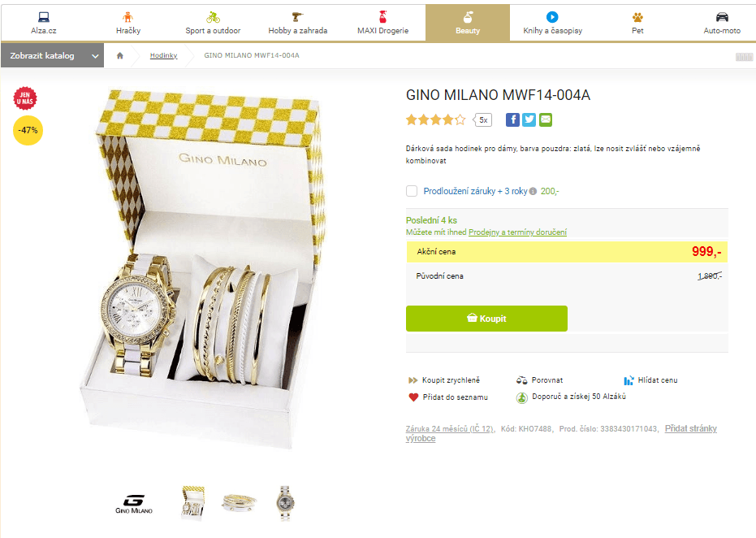This screenshot has height=538, width=756.
Task: Select the watch-only thumbnail image
Action: click(284, 503)
